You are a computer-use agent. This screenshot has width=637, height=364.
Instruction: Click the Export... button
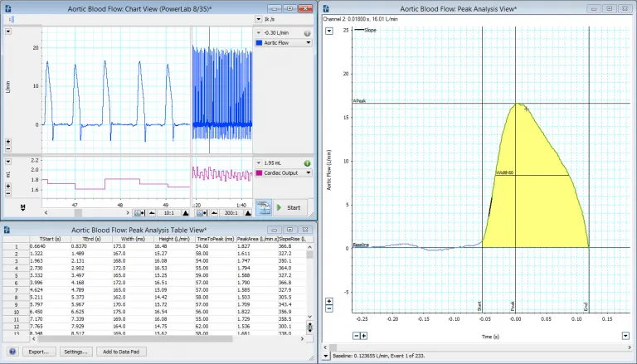(x=37, y=352)
